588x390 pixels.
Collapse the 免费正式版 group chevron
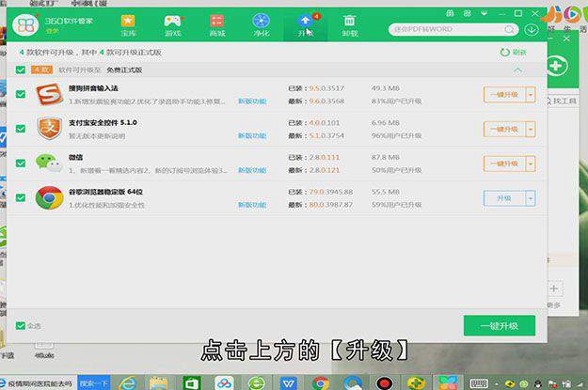pos(517,70)
